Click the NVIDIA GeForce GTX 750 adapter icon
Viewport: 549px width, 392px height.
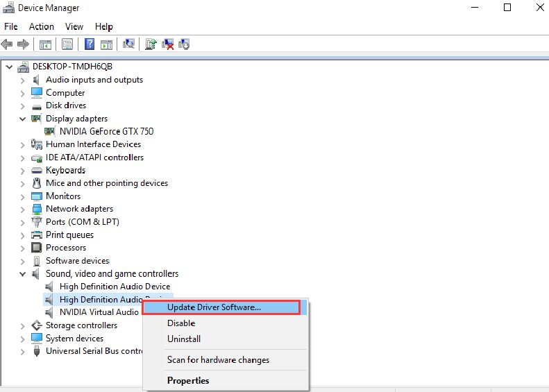click(50, 132)
